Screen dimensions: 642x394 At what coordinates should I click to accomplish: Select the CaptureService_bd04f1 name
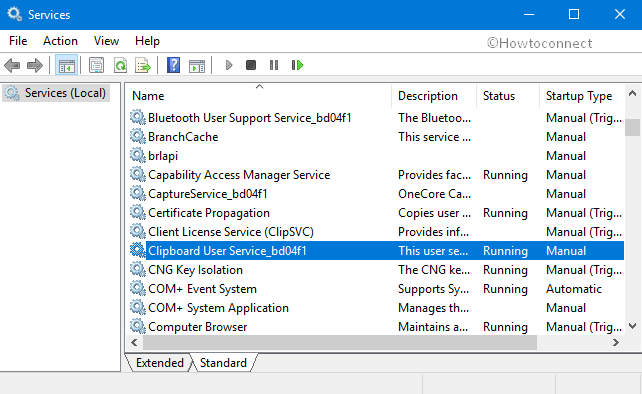[x=208, y=194]
